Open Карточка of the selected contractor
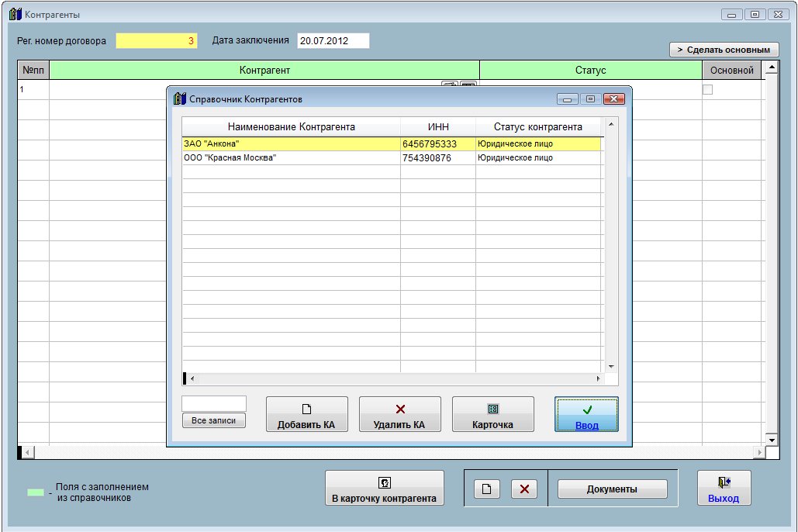 [492, 415]
